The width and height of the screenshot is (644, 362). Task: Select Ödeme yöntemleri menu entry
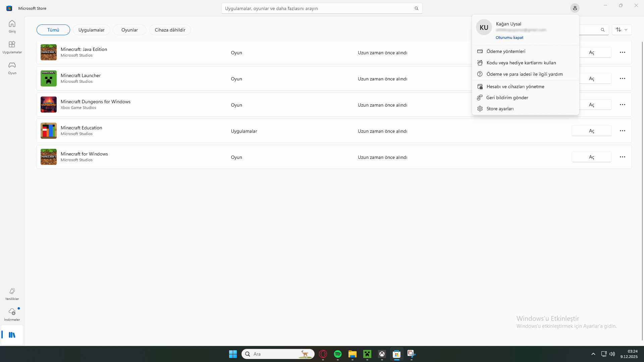point(506,51)
